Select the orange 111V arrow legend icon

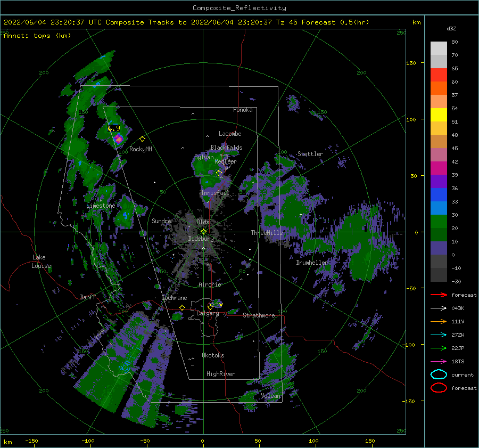pyautogui.click(x=439, y=321)
